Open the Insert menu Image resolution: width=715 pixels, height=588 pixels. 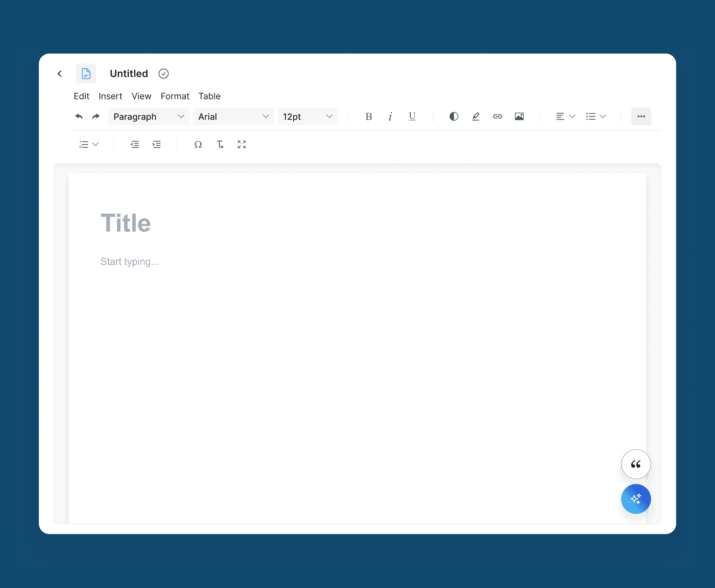(x=110, y=96)
